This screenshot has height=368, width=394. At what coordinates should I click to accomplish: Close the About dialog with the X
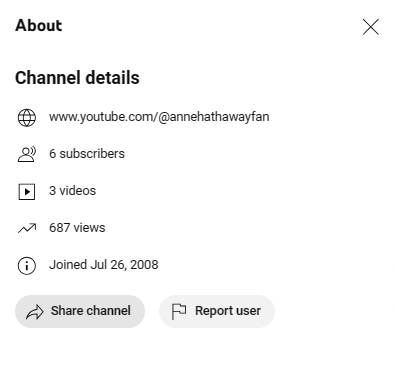tap(371, 27)
